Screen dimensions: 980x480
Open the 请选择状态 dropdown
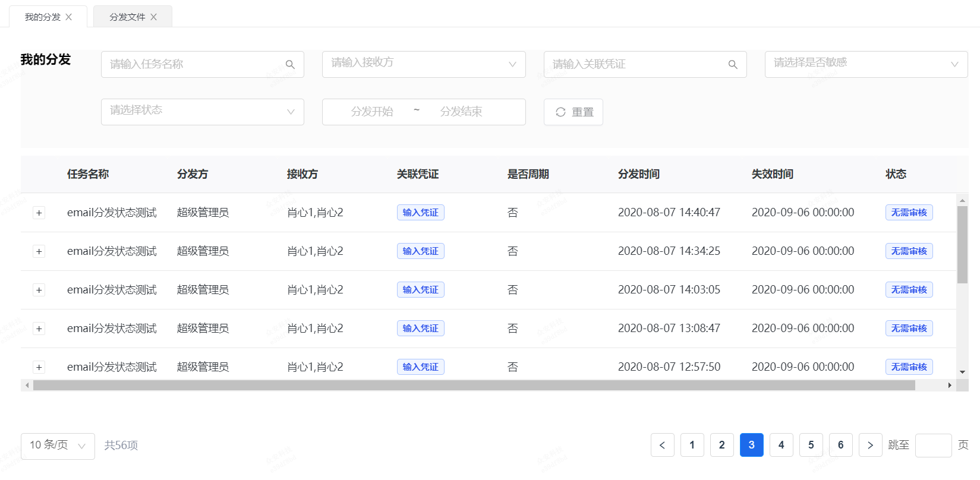point(203,112)
